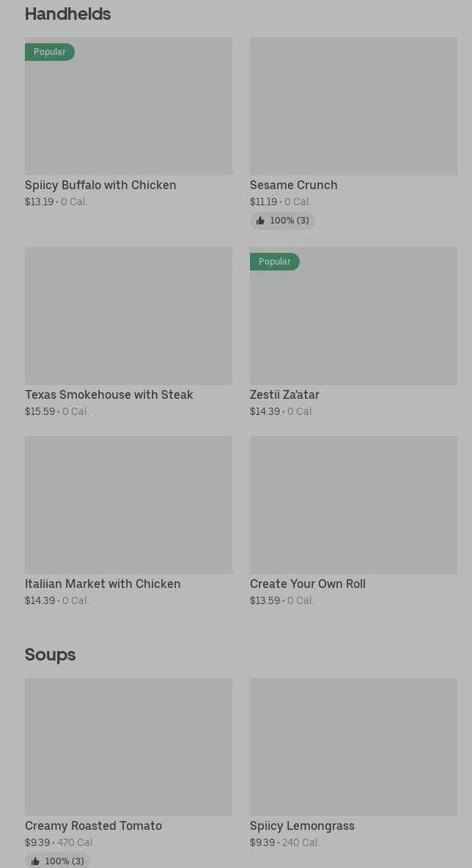472x868 pixels.
Task: Select the Spiicy Lemongrass soup photo
Action: [353, 747]
